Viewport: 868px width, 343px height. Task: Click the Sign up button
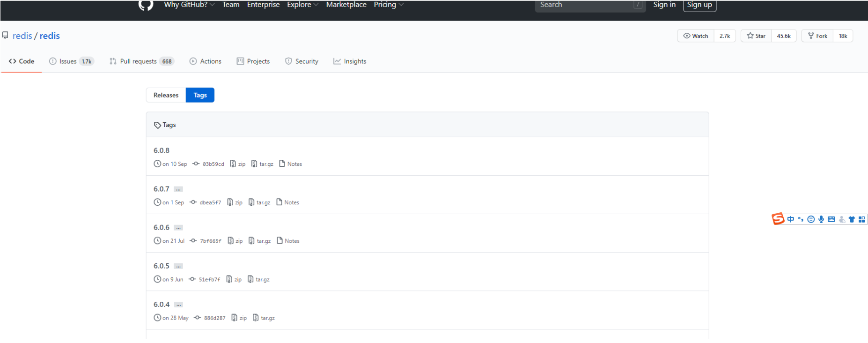coord(699,5)
